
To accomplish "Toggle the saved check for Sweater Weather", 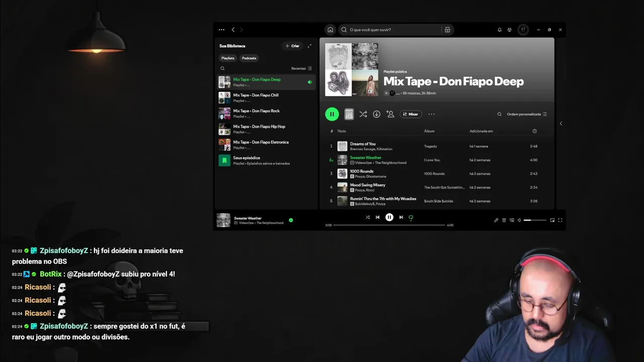I will [x=291, y=220].
